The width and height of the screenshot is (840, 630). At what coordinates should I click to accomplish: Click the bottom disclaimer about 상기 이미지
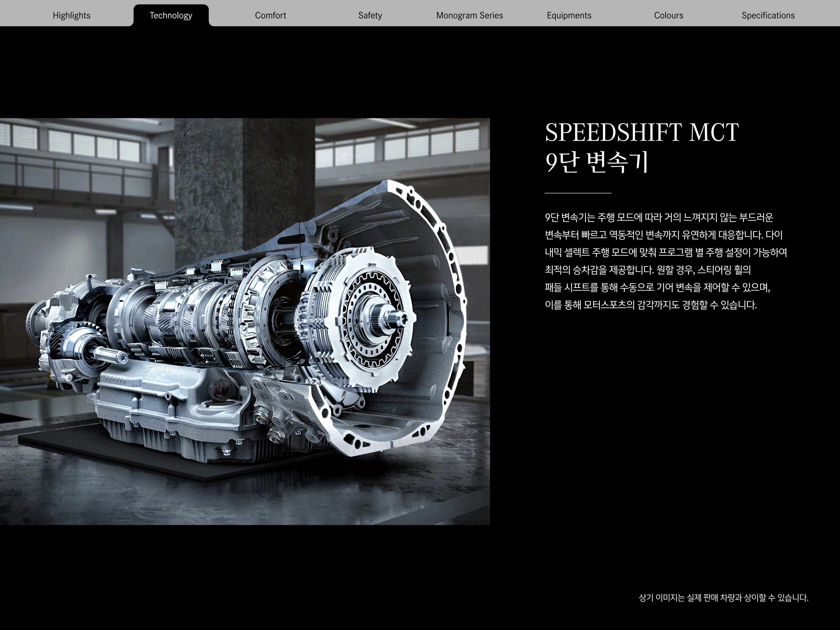pyautogui.click(x=723, y=598)
